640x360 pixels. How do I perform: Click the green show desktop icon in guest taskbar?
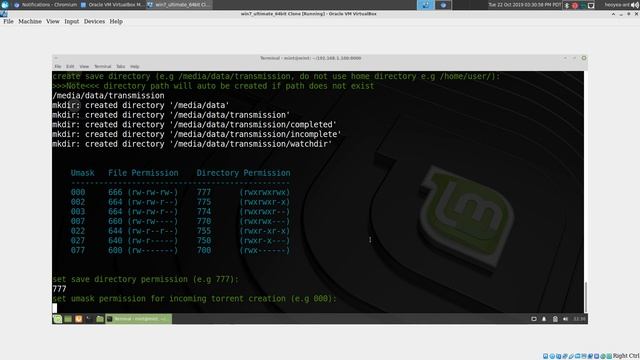pyautogui.click(x=68, y=319)
